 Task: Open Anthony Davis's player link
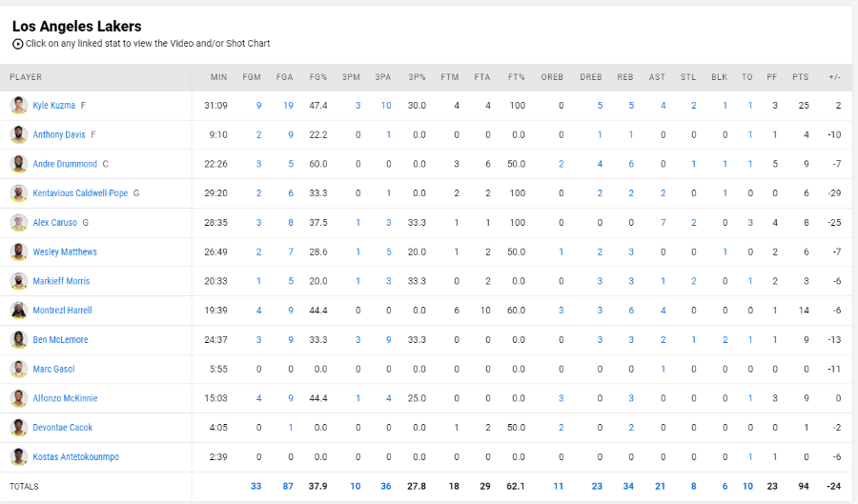click(x=59, y=134)
